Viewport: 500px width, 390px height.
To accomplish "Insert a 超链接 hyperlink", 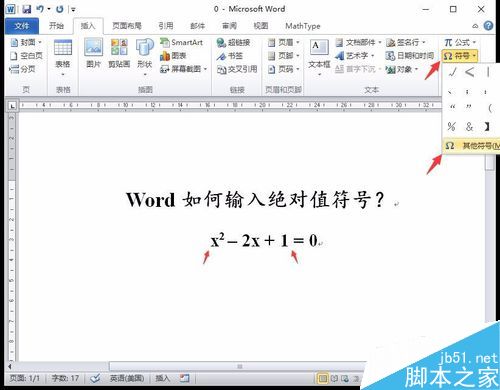I will [x=233, y=42].
